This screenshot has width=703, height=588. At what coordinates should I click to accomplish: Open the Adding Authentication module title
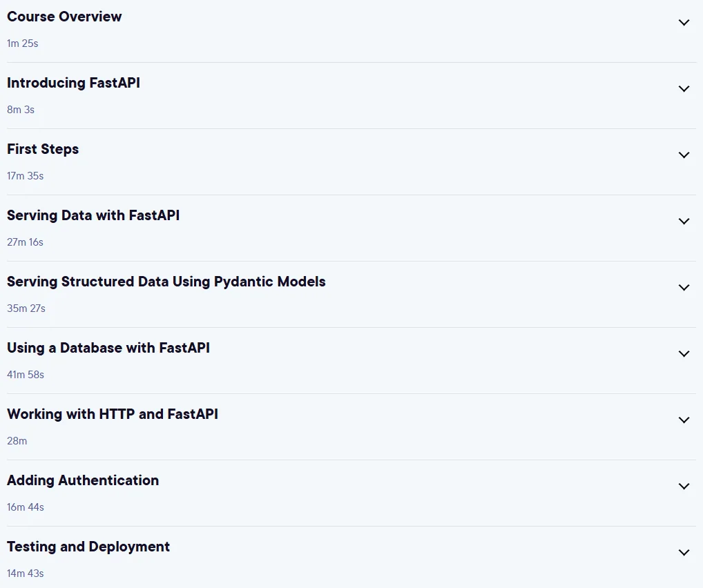(83, 480)
